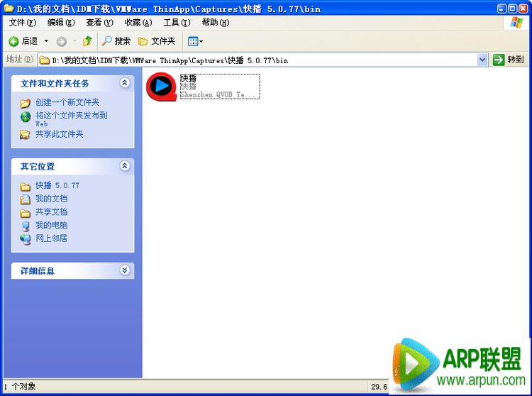Minimize the Explorer window

point(501,9)
